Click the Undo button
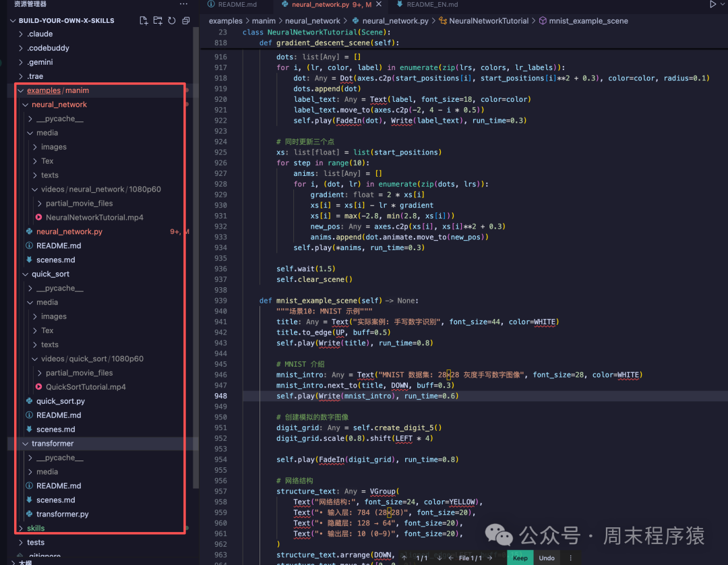 pos(547,558)
